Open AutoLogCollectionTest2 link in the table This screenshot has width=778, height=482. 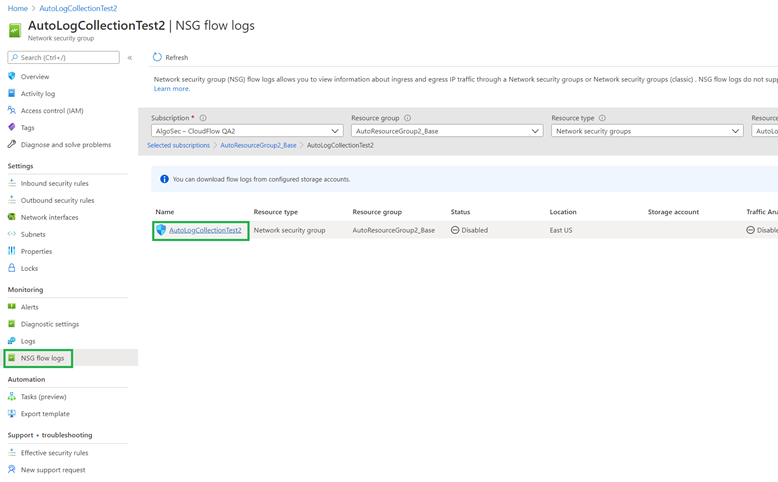tap(205, 230)
